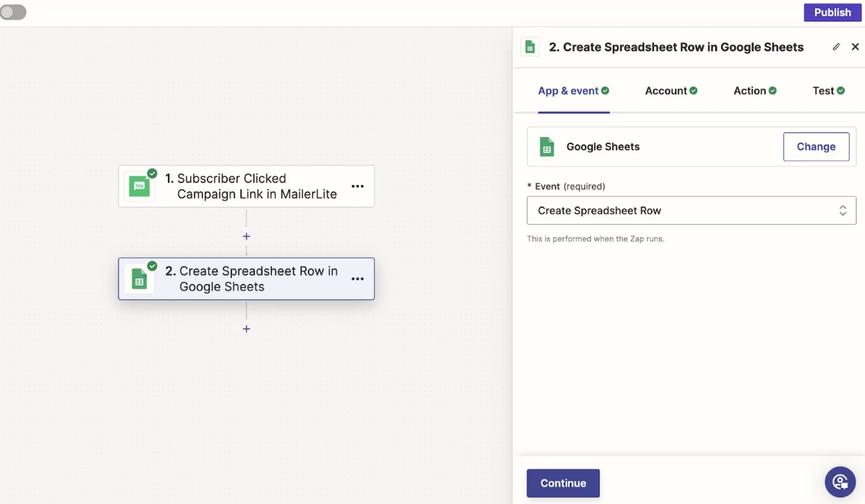Switch to the Action tab
Screen dimensions: 865x504
[x=754, y=91]
